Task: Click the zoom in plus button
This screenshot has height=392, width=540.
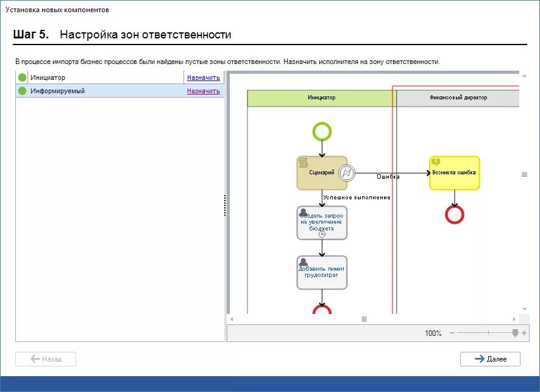Action: [524, 333]
